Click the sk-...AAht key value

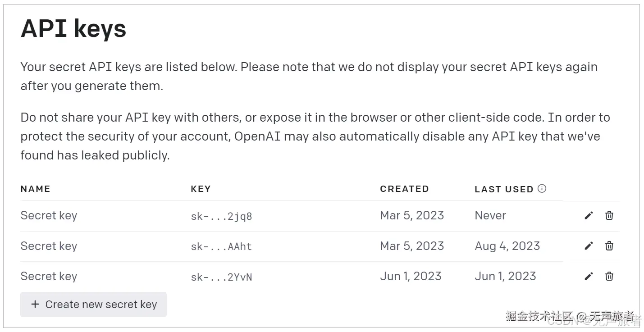tap(221, 246)
